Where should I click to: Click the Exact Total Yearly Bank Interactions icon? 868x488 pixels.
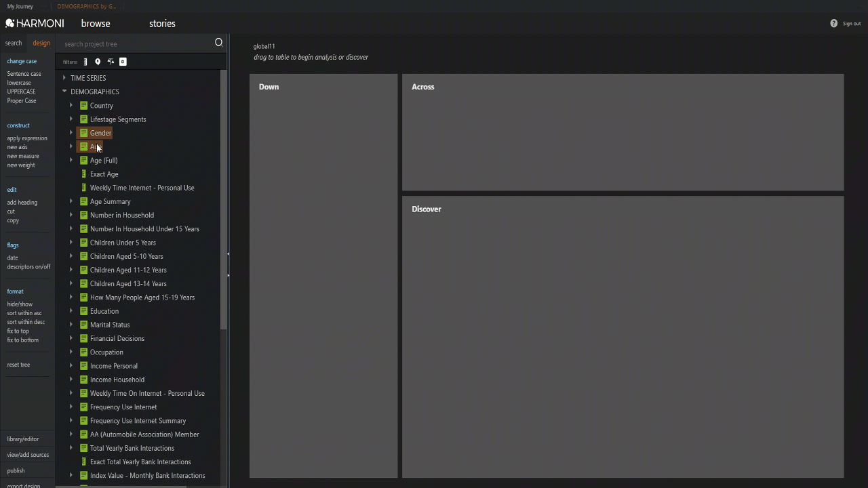pyautogui.click(x=83, y=462)
